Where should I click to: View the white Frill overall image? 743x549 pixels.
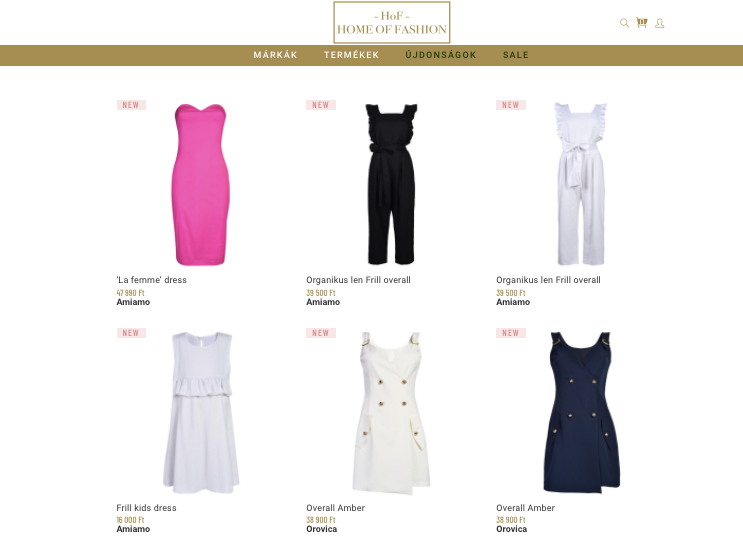click(580, 184)
